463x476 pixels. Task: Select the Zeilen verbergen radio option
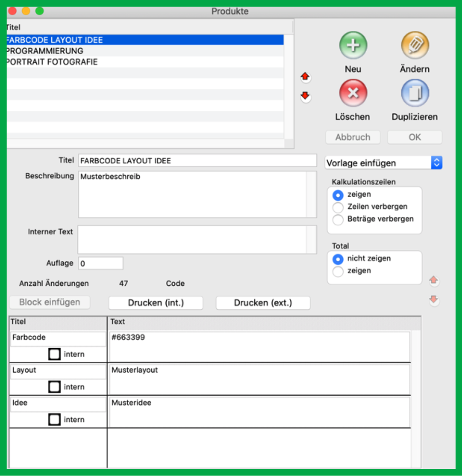[338, 207]
